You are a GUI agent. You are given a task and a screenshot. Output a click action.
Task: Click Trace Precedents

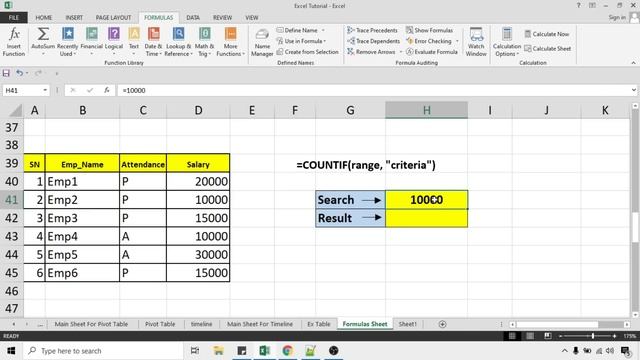pos(372,30)
